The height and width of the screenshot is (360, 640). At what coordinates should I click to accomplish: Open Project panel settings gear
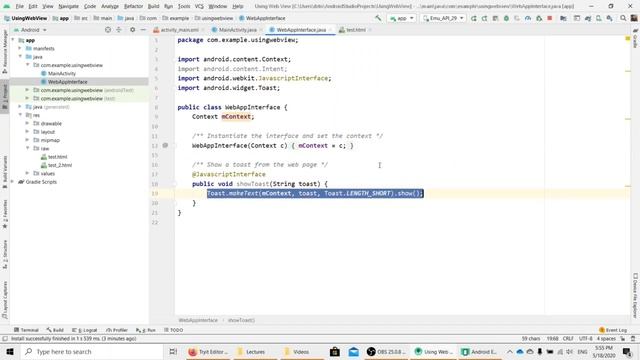[x=133, y=30]
